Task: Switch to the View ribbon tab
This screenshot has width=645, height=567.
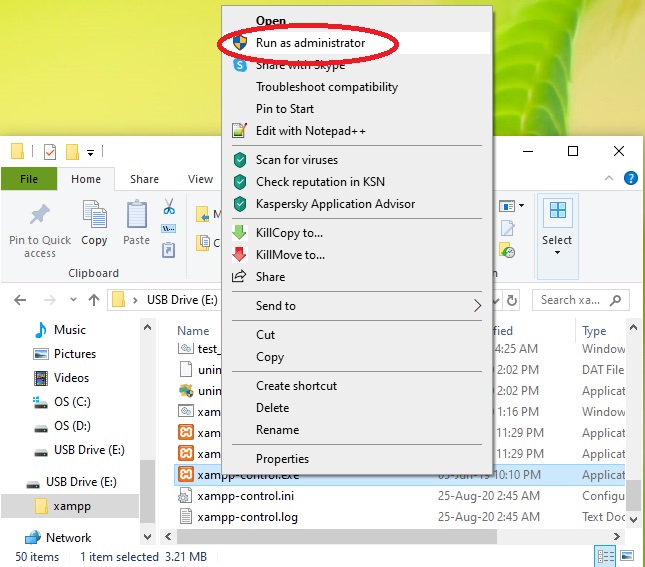Action: coord(200,179)
